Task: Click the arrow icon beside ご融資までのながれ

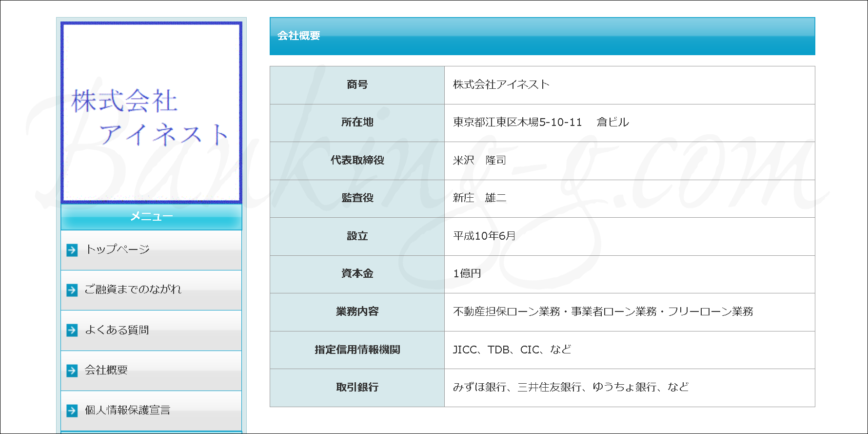Action: [x=72, y=290]
